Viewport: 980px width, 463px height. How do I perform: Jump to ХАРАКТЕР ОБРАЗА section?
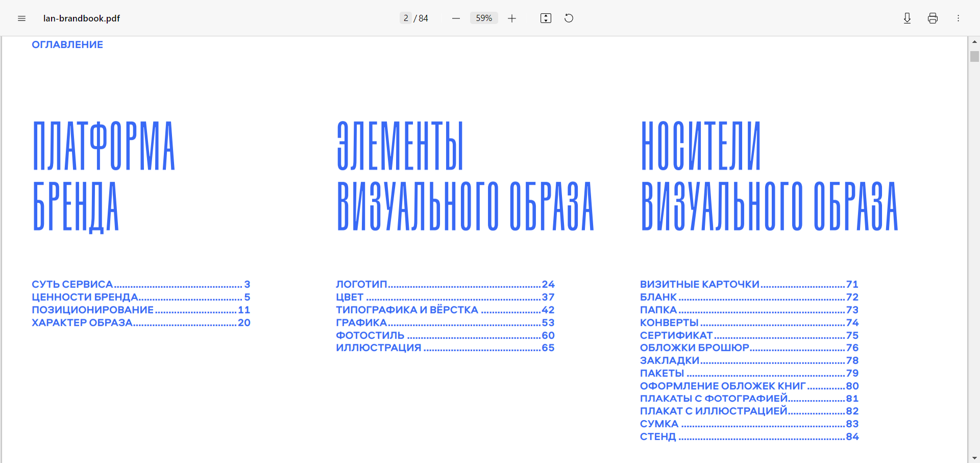pos(141,323)
